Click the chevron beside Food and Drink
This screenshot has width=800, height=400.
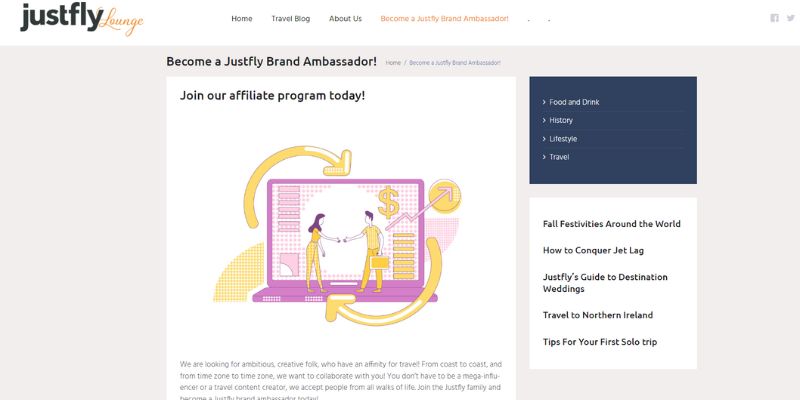(x=544, y=102)
